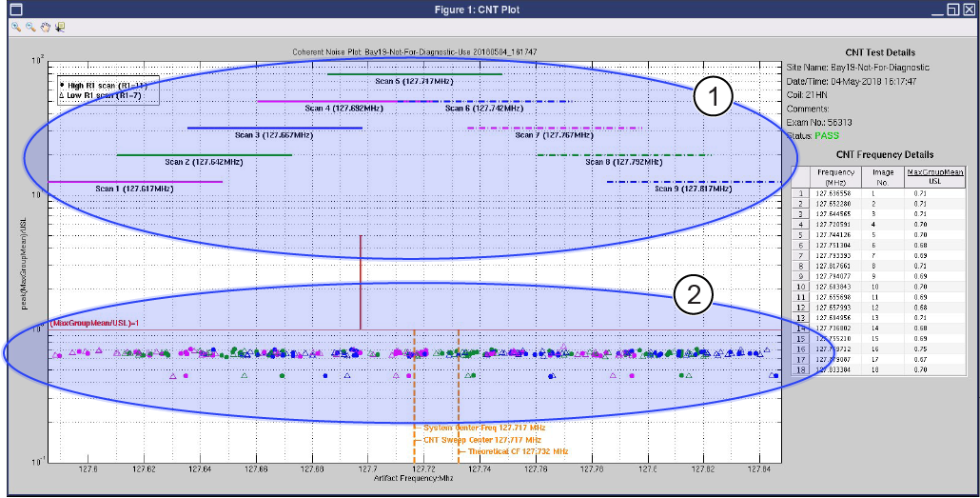Activate the Pan hand tool
The image size is (980, 498).
tap(45, 27)
